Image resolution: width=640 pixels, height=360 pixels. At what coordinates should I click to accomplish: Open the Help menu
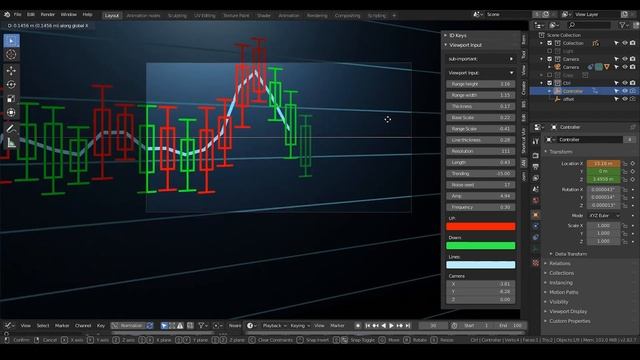[x=87, y=15]
